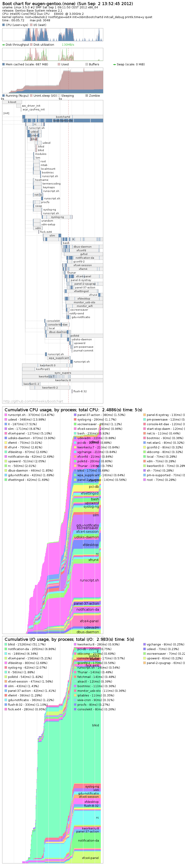This screenshot has height=868, width=185.
Task: Click the 'time : 00:05.72' text
Action: pyautogui.click(x=13, y=20)
